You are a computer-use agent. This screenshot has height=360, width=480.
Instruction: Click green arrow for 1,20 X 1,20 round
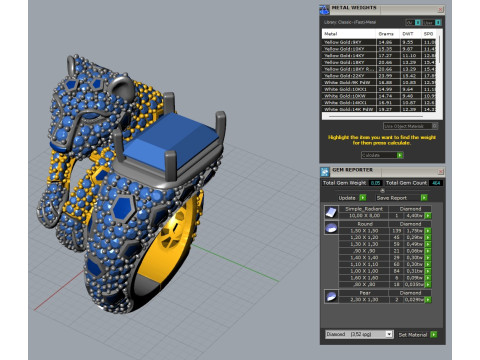tap(428, 237)
